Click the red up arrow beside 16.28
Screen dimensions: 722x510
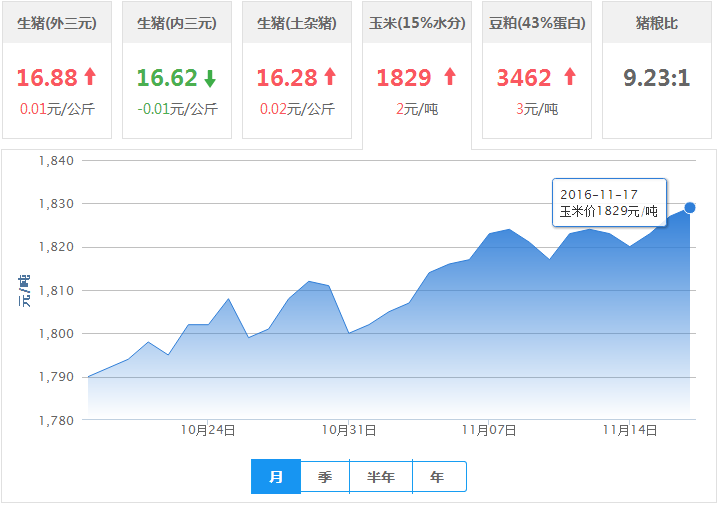coord(330,77)
